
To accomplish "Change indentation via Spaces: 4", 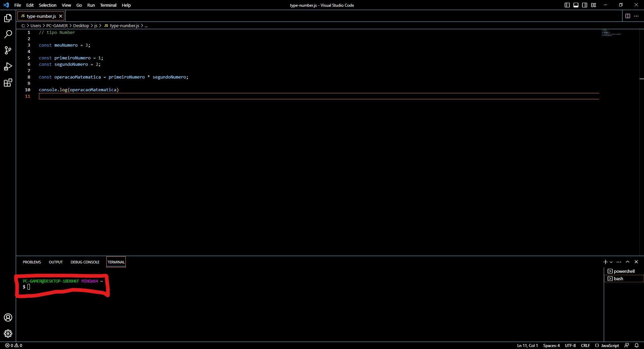I will [551, 345].
